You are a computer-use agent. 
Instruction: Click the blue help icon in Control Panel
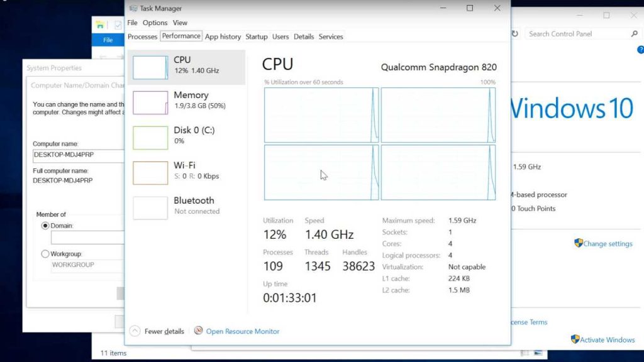(x=641, y=50)
